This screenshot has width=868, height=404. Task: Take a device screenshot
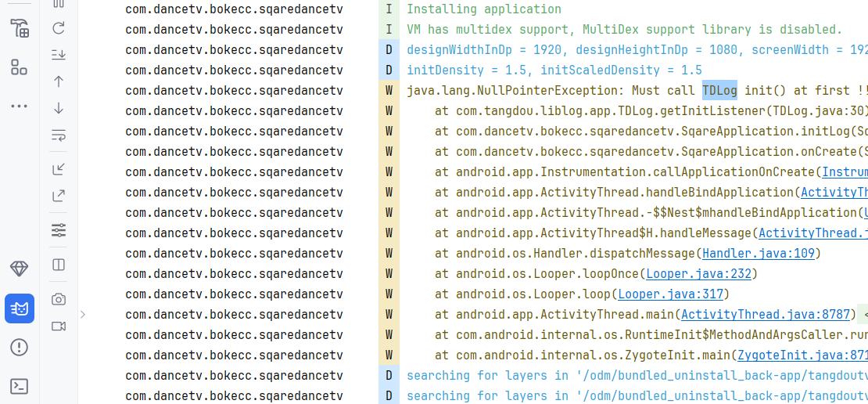click(x=59, y=299)
